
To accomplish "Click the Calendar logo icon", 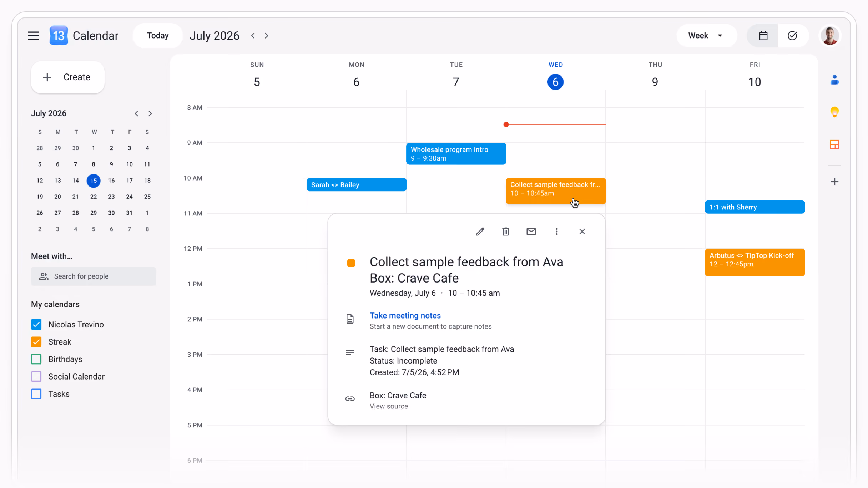I will tap(59, 36).
